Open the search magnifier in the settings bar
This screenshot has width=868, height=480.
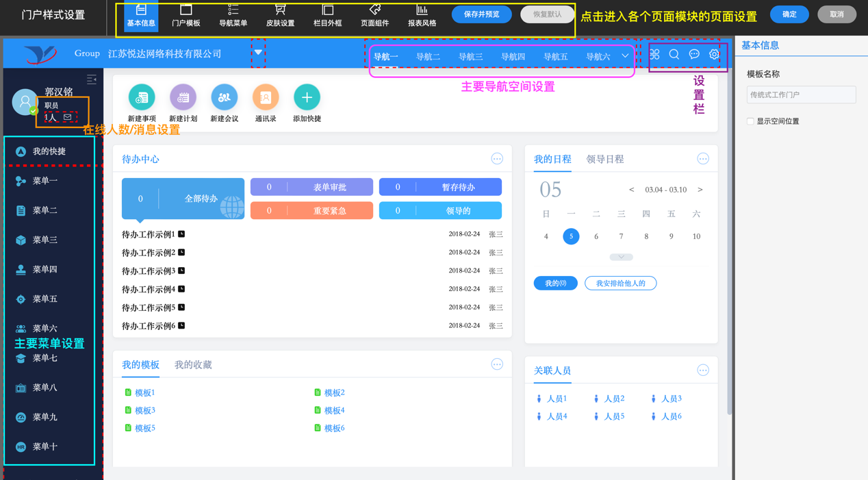tap(674, 54)
